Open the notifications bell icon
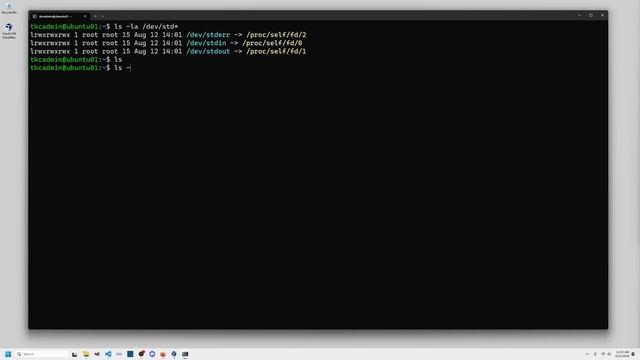This screenshot has width=640, height=360. click(x=633, y=354)
